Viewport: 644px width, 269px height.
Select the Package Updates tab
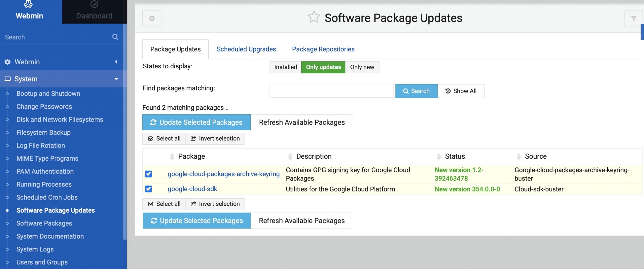[x=176, y=49]
